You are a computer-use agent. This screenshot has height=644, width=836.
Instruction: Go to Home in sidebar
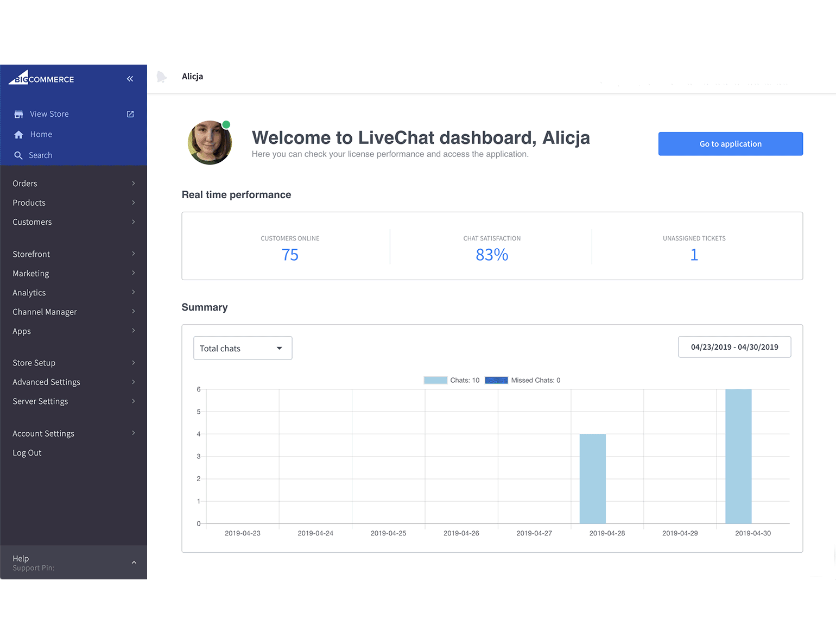tap(41, 135)
